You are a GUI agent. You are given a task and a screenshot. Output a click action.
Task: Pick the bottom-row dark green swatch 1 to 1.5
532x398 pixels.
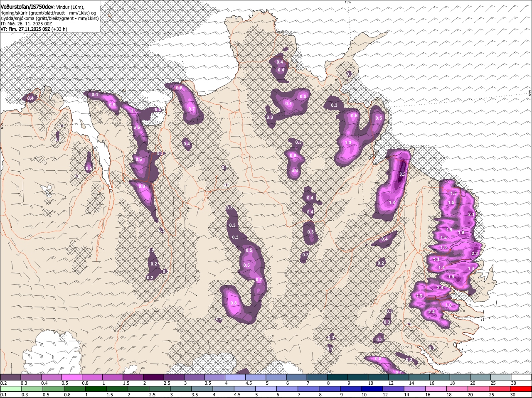(96, 389)
